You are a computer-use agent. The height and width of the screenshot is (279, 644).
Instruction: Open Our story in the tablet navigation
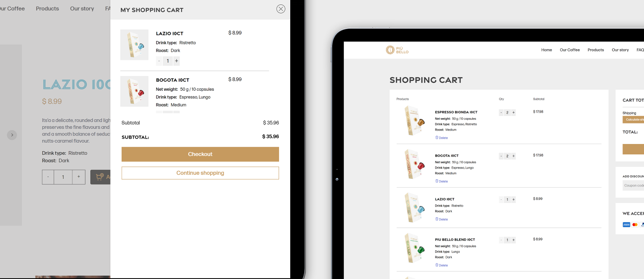[620, 50]
